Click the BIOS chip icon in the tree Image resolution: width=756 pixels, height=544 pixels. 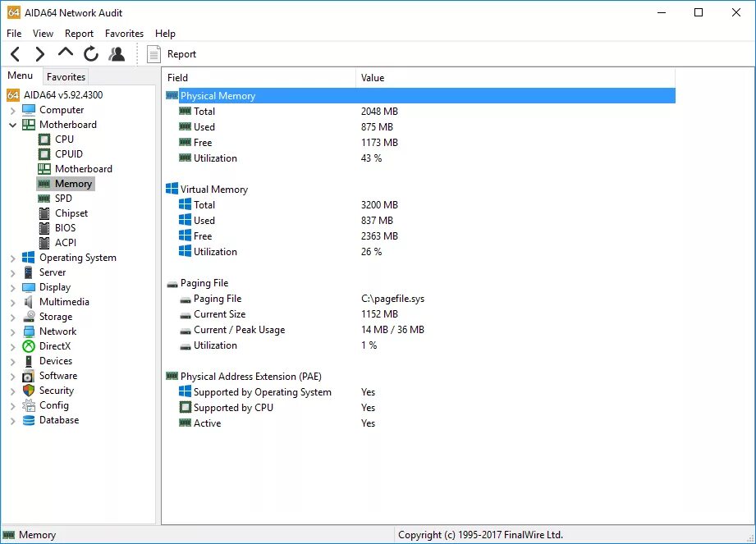click(44, 228)
